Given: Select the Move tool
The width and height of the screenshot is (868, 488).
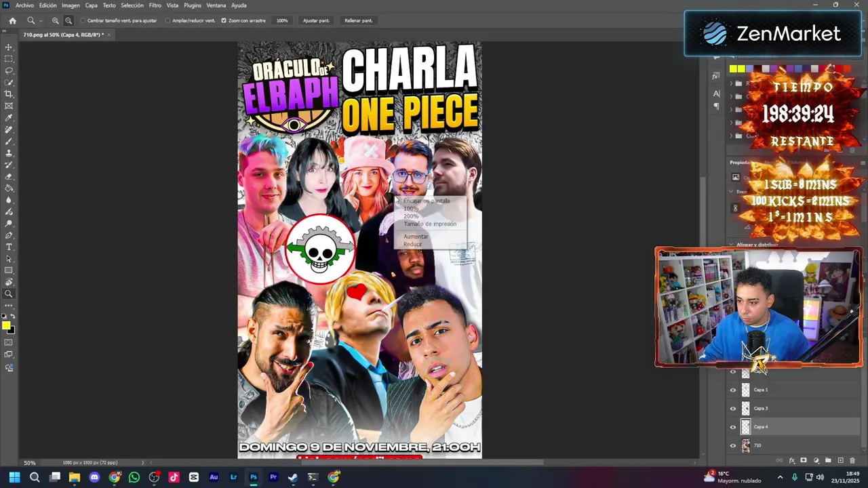Looking at the screenshot, I should coord(9,47).
